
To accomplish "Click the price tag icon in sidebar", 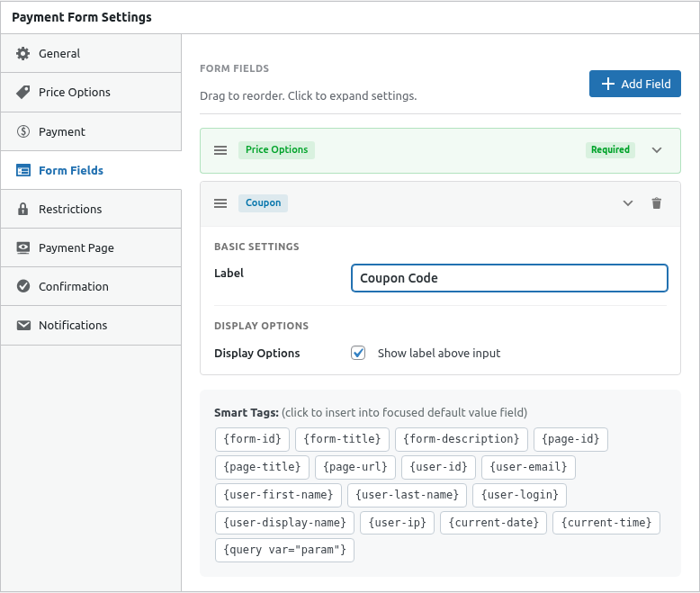I will pos(23,93).
